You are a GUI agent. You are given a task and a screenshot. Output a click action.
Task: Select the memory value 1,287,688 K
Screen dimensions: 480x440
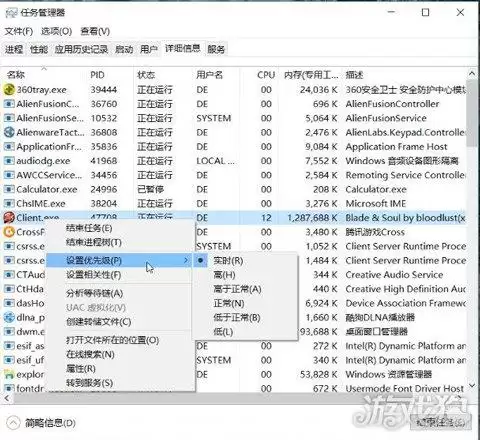pyautogui.click(x=312, y=218)
